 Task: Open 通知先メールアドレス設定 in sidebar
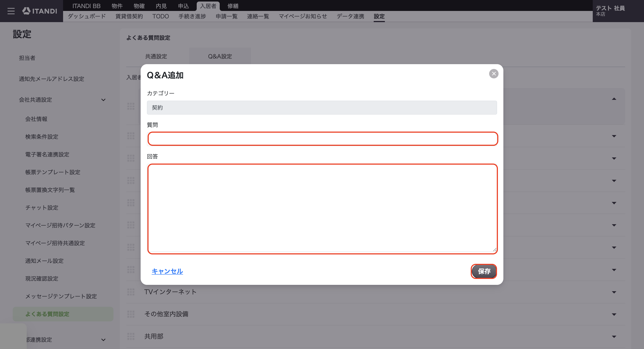click(51, 79)
